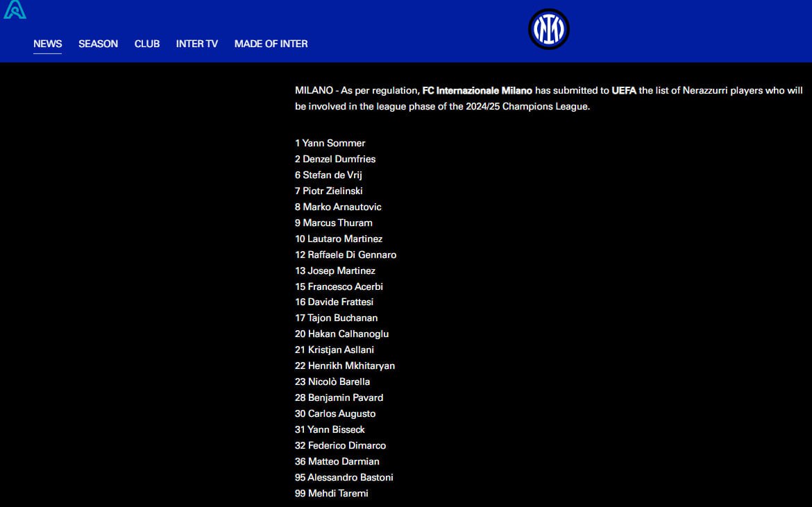
Task: Click the Inter Milan crest logo
Action: pos(548,29)
